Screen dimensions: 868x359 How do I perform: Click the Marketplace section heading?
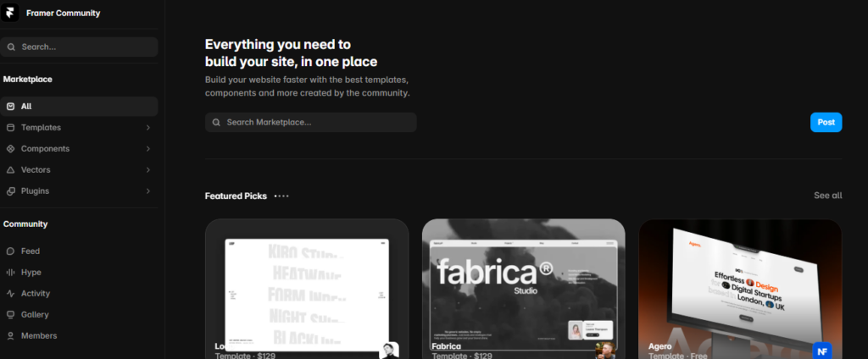[x=28, y=79]
